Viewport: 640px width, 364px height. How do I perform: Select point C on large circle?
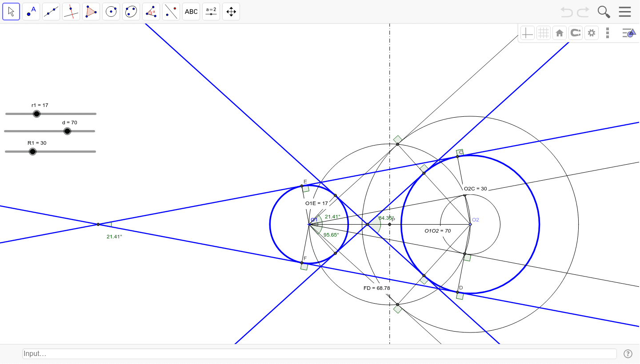(x=457, y=156)
